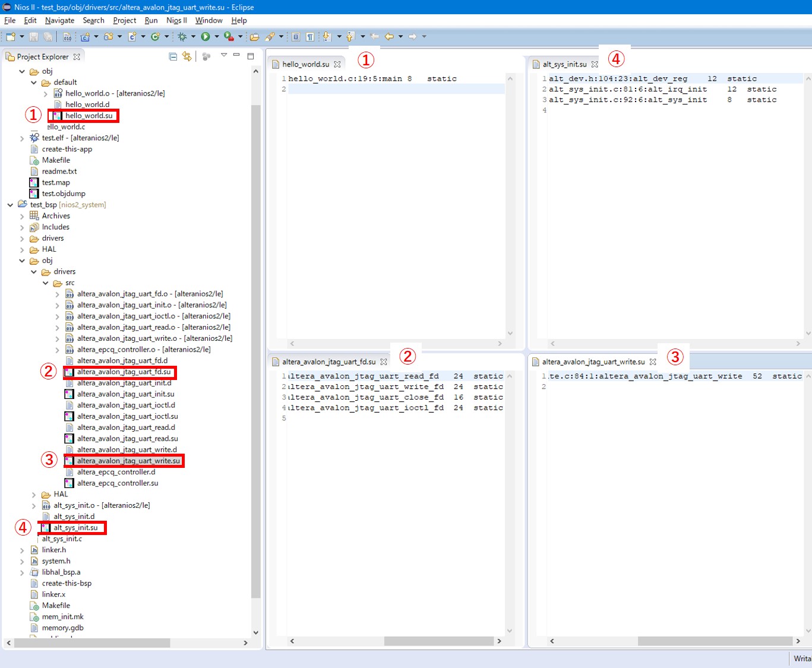Click the Back navigation arrow icon
Image resolution: width=812 pixels, height=668 pixels.
[389, 37]
